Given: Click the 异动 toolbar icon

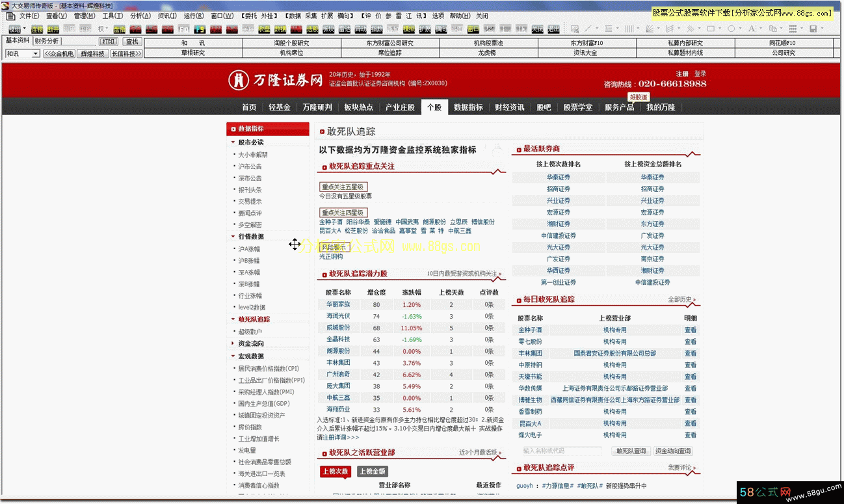Looking at the screenshot, I should click(x=360, y=29).
